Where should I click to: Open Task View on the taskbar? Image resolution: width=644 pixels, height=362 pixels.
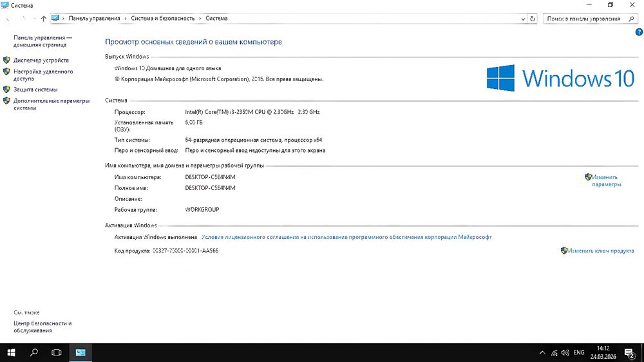pyautogui.click(x=56, y=352)
